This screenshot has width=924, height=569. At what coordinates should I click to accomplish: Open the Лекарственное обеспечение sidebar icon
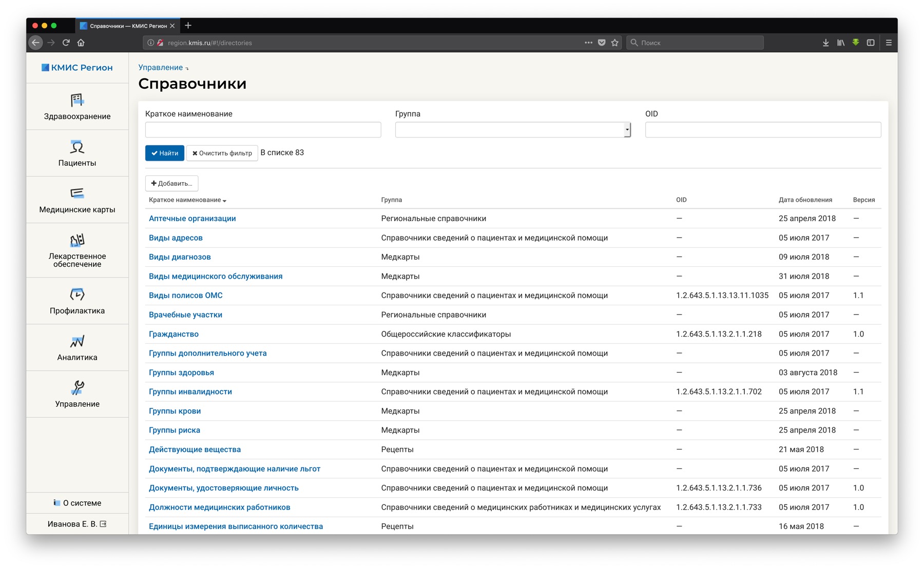coord(77,240)
